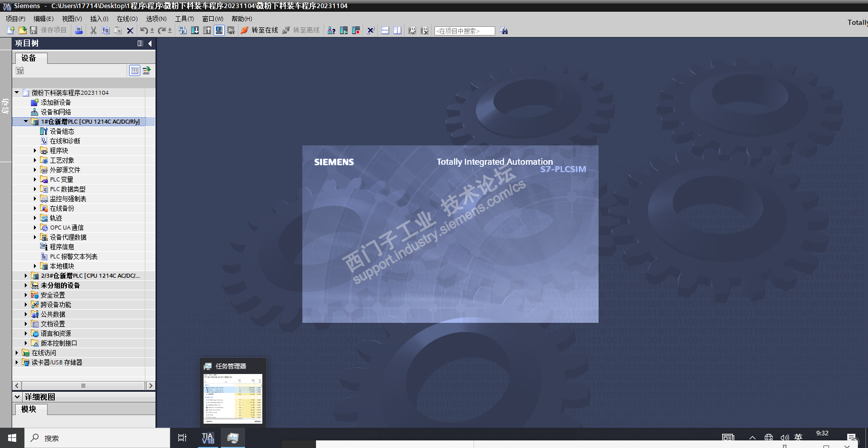Expand the 程序块 folder
This screenshot has width=868, height=448.
[x=35, y=151]
